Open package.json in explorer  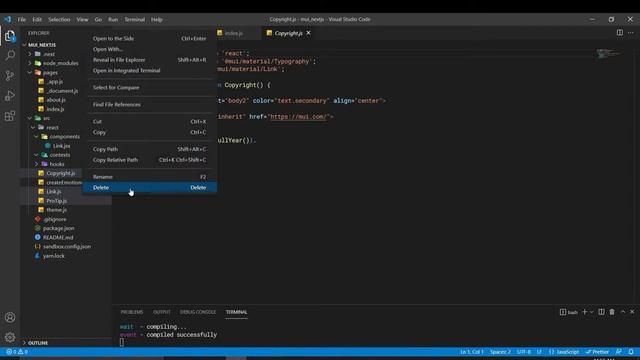(x=58, y=228)
